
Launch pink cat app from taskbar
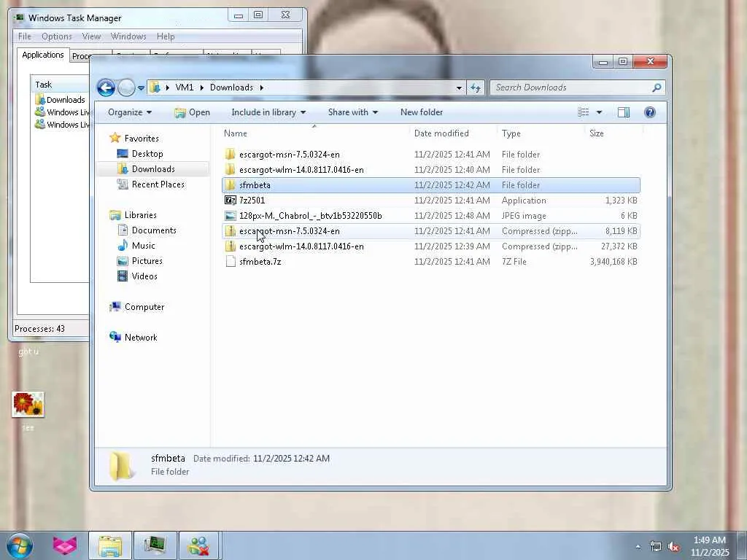pyautogui.click(x=65, y=545)
